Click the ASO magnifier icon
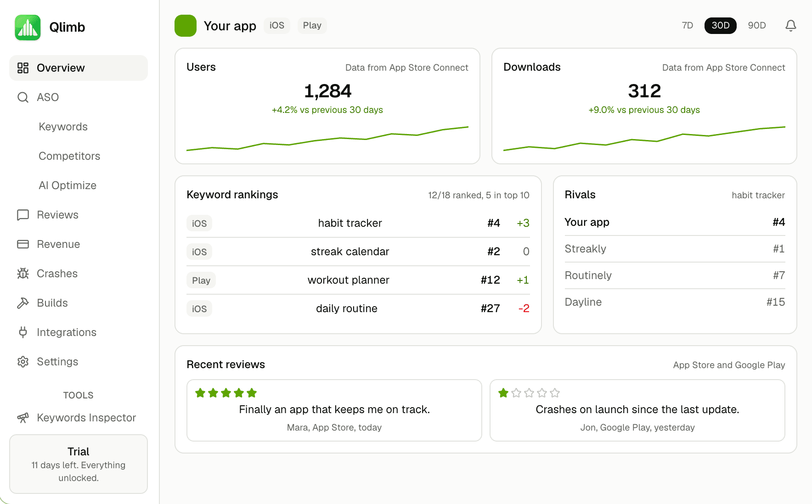The width and height of the screenshot is (812, 504). pos(23,97)
